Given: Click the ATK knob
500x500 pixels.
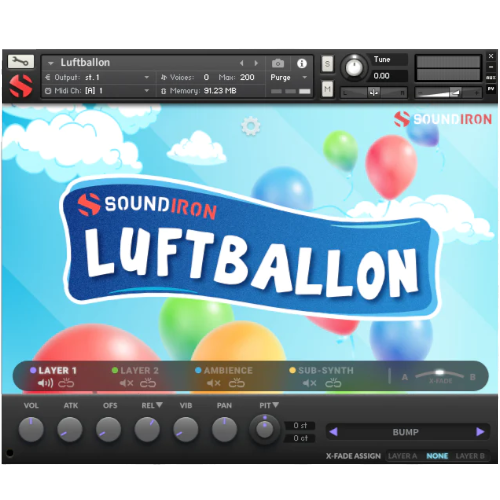Looking at the screenshot, I should (70, 429).
